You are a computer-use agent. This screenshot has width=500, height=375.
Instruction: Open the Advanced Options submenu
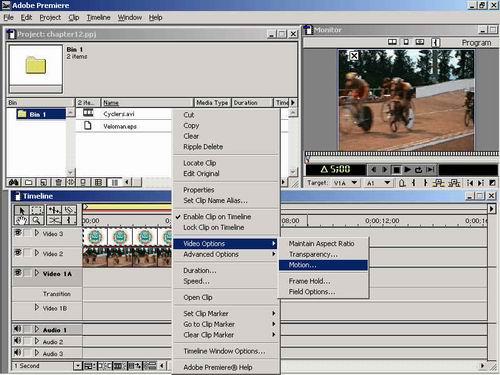[226, 254]
